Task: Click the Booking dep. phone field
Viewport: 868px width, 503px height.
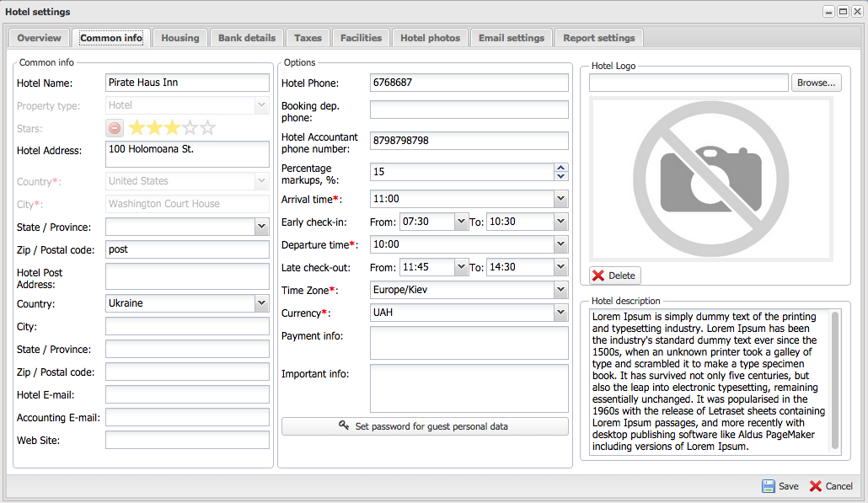Action: coord(469,110)
